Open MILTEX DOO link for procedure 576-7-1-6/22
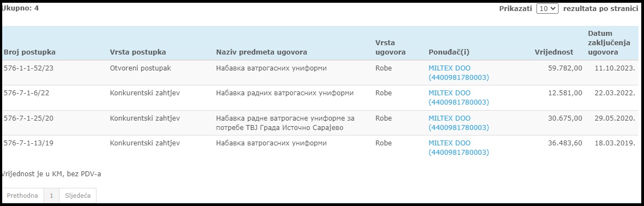644x206 pixels. point(459,97)
